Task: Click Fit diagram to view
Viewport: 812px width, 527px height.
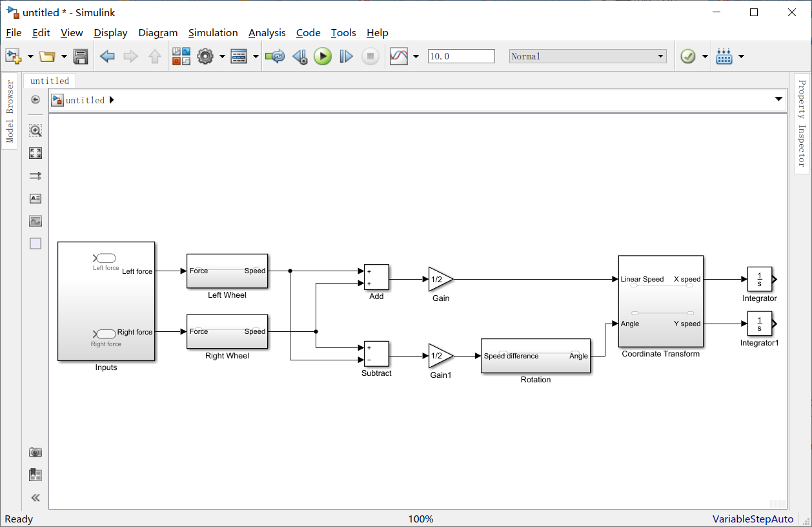Action: coord(36,153)
